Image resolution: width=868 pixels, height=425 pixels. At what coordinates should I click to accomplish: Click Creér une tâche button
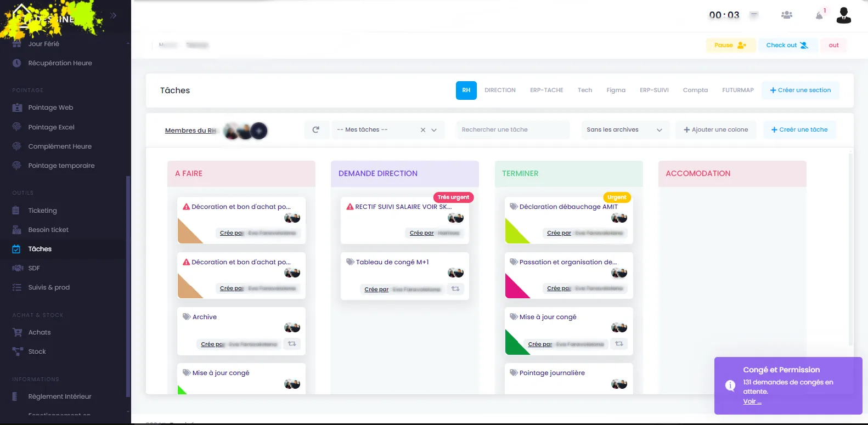point(799,130)
